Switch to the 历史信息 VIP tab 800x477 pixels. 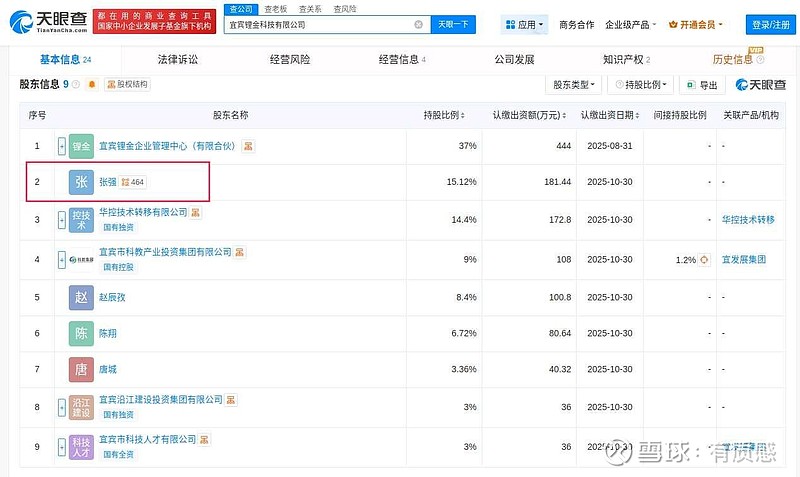[x=738, y=59]
